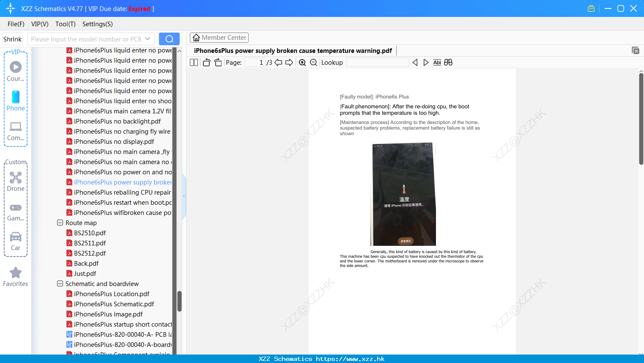Click the PDF viewer vertical scrollbar
The height and width of the screenshot is (363, 644).
(x=641, y=118)
